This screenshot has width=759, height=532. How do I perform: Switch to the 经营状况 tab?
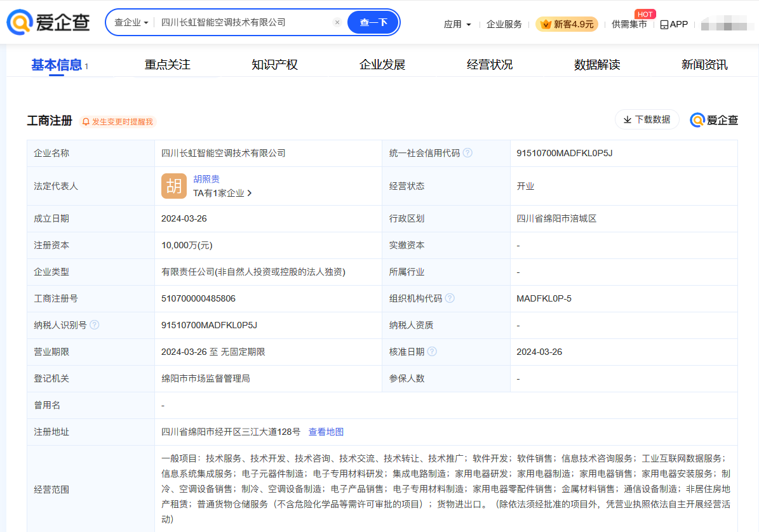point(490,65)
